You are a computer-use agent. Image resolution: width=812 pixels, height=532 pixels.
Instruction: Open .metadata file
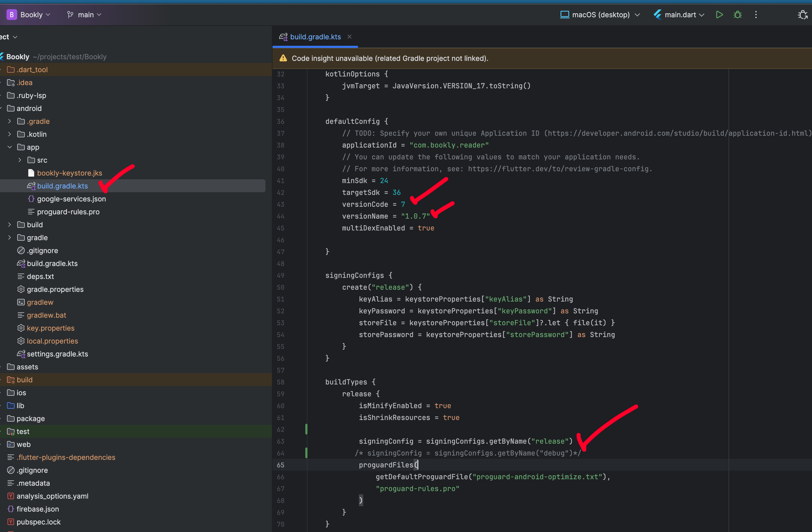[x=33, y=483]
